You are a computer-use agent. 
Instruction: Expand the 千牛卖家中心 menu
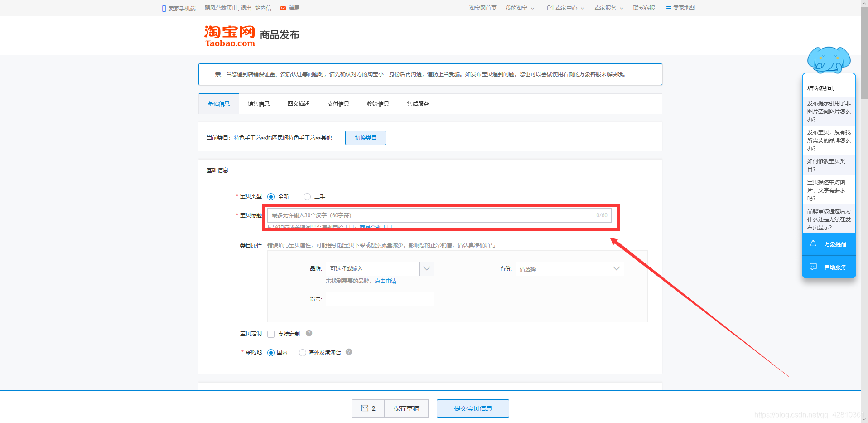click(x=564, y=8)
